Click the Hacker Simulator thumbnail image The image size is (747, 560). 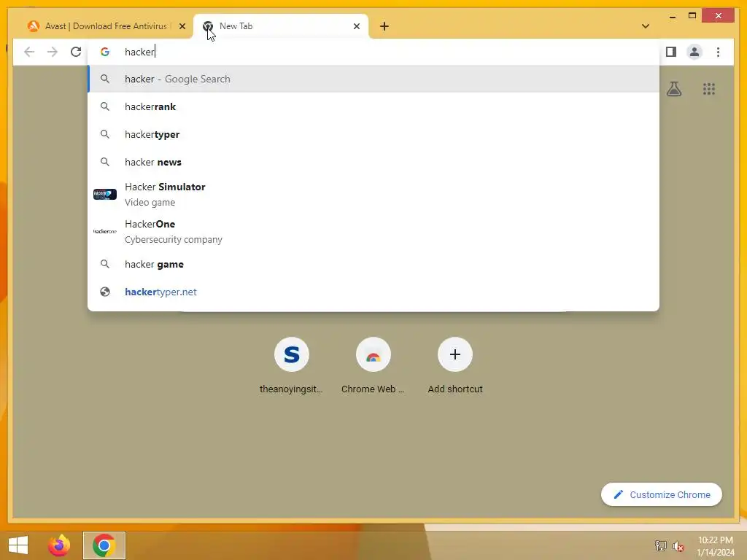pos(105,194)
